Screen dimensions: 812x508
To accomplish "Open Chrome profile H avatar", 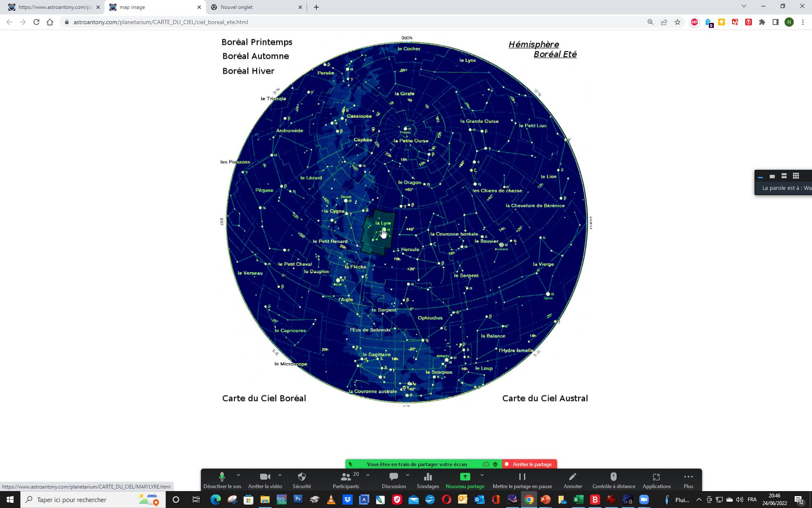I will tap(789, 22).
